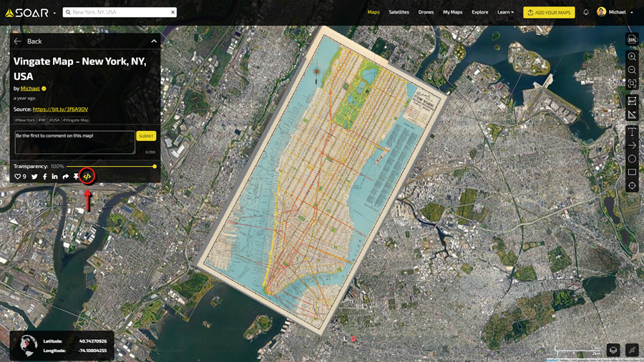Open the bit.ly source link
Viewport: 644px width, 362px height.
60,109
